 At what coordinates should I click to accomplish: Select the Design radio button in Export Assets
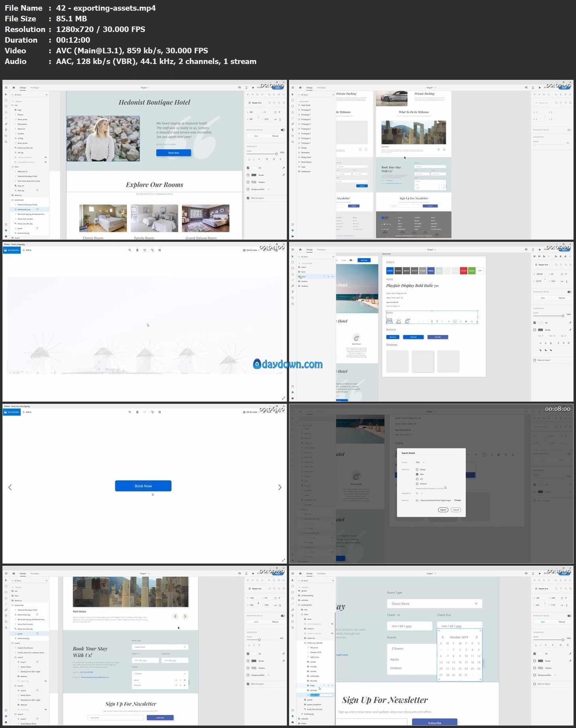(x=417, y=470)
